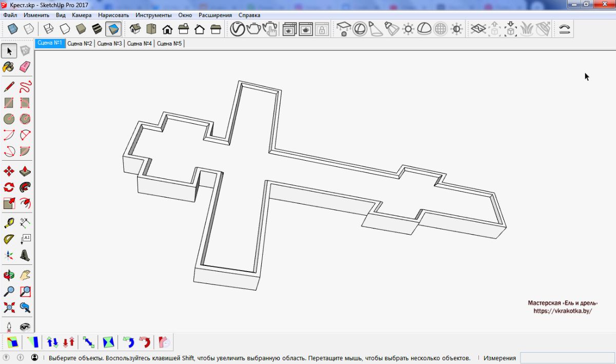The image size is (616, 364).
Task: Pick the 3D Text tool
Action: [25, 255]
